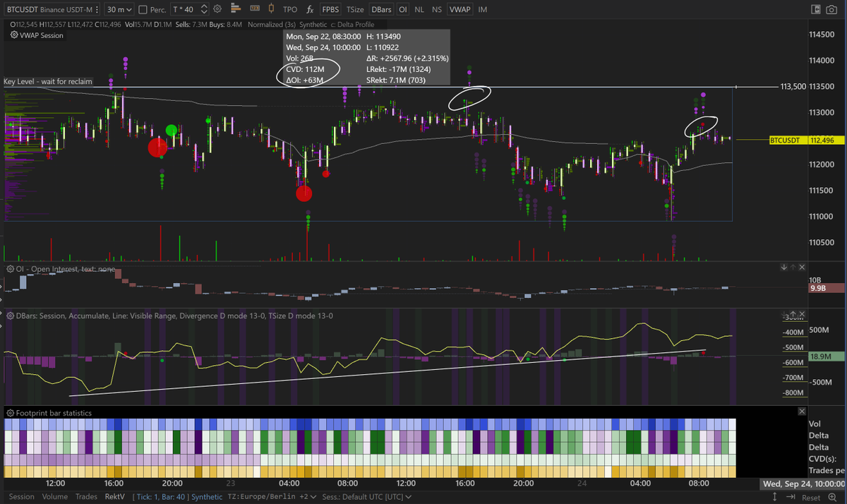
Task: Switch to the Volume tab
Action: click(55, 496)
